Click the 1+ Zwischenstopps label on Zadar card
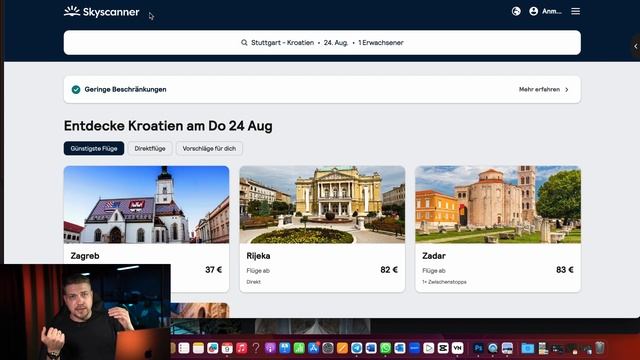Image resolution: width=640 pixels, height=360 pixels. [444, 282]
